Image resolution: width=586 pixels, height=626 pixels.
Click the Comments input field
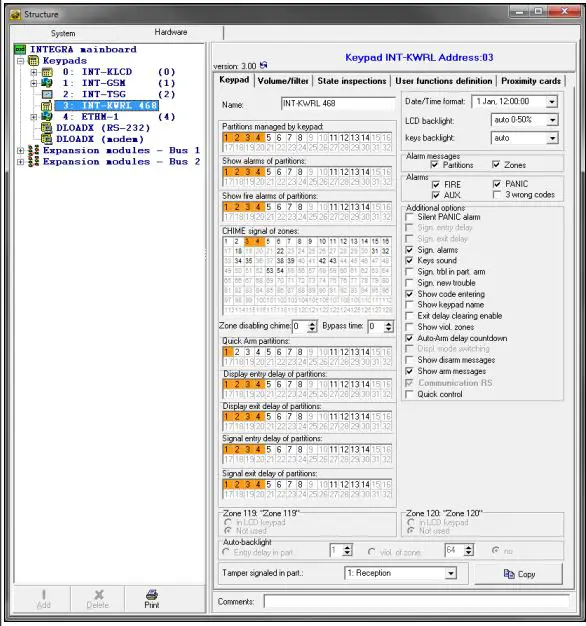tap(417, 601)
